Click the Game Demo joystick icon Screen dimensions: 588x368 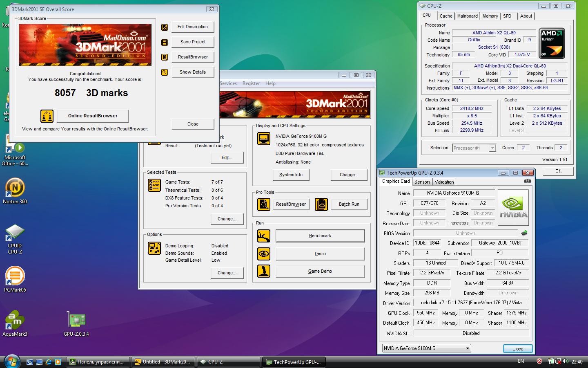tap(264, 271)
